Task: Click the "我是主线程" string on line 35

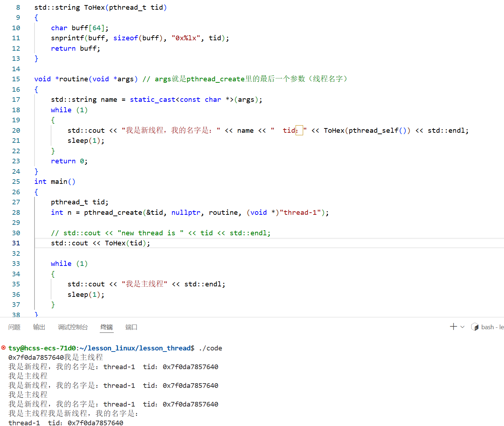Action: [x=144, y=284]
